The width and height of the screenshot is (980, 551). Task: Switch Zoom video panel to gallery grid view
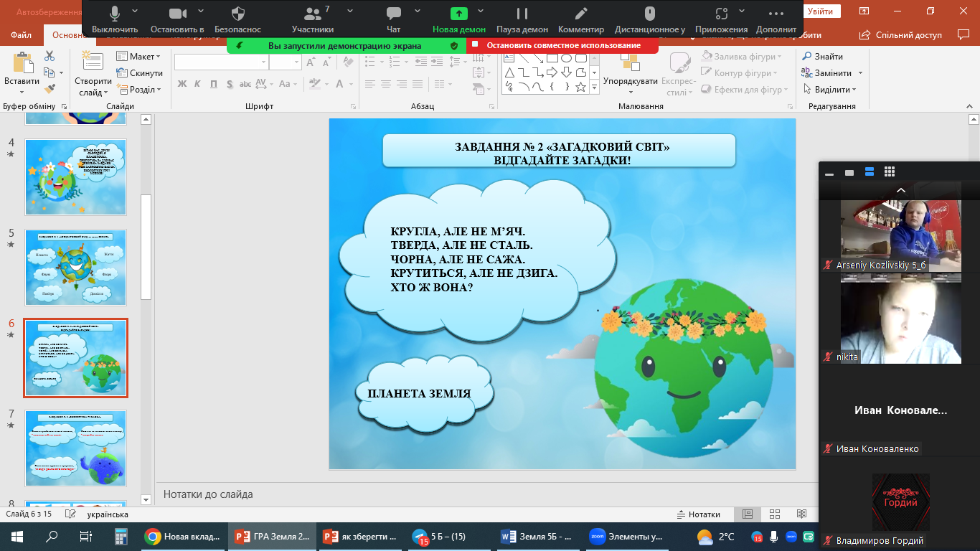(890, 172)
